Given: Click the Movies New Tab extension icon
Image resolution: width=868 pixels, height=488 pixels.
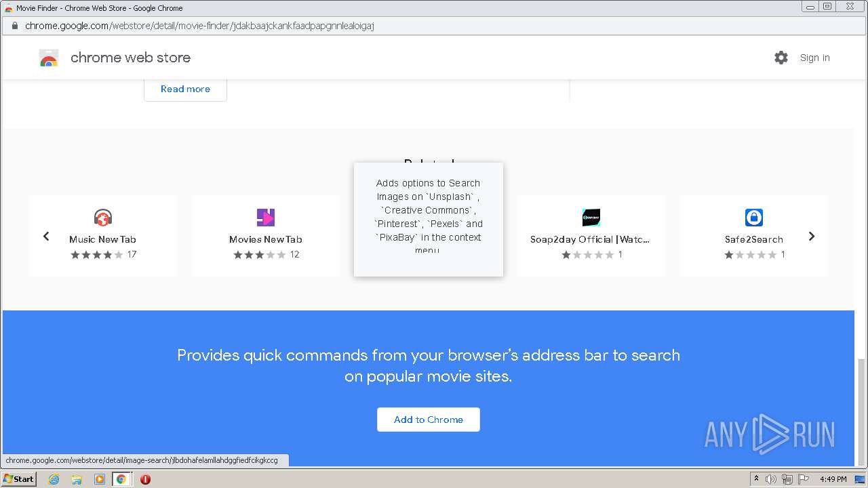Looking at the screenshot, I should click(x=266, y=218).
